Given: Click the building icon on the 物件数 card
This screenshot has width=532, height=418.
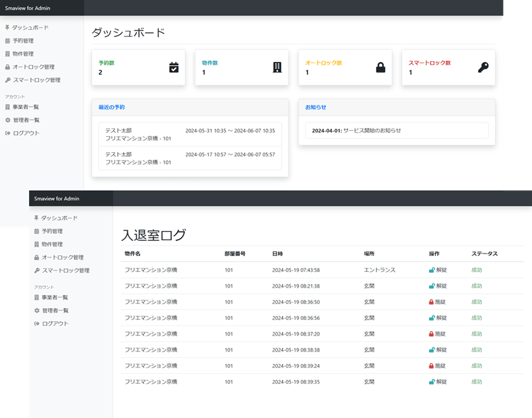Looking at the screenshot, I should pos(277,68).
